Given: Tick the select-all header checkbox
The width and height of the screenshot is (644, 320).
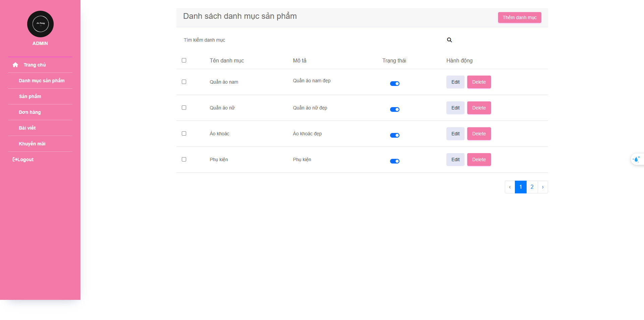Looking at the screenshot, I should point(184,60).
